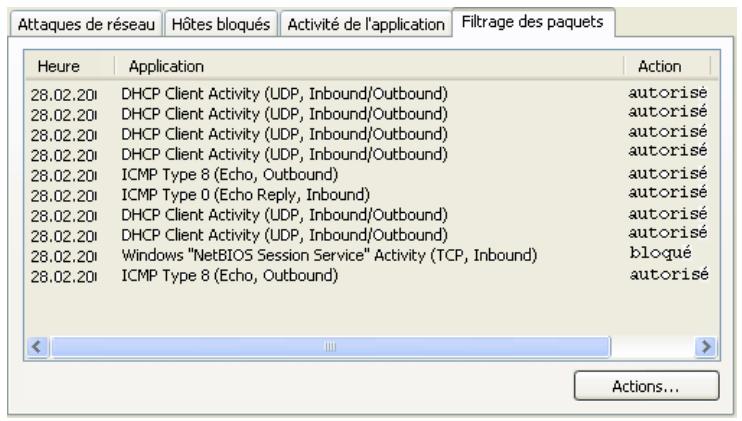The image size is (742, 421).
Task: Click the Actions... button
Action: [x=647, y=385]
